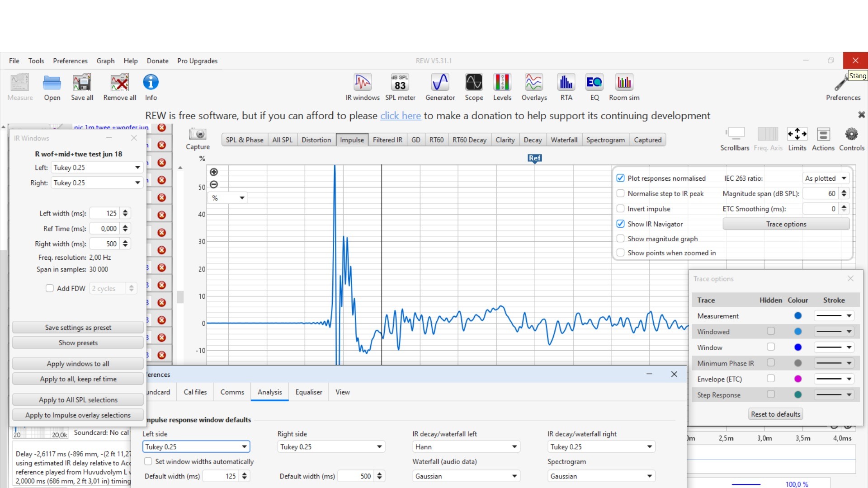This screenshot has height=488, width=868.
Task: Close the Trace options panel
Action: (850, 278)
